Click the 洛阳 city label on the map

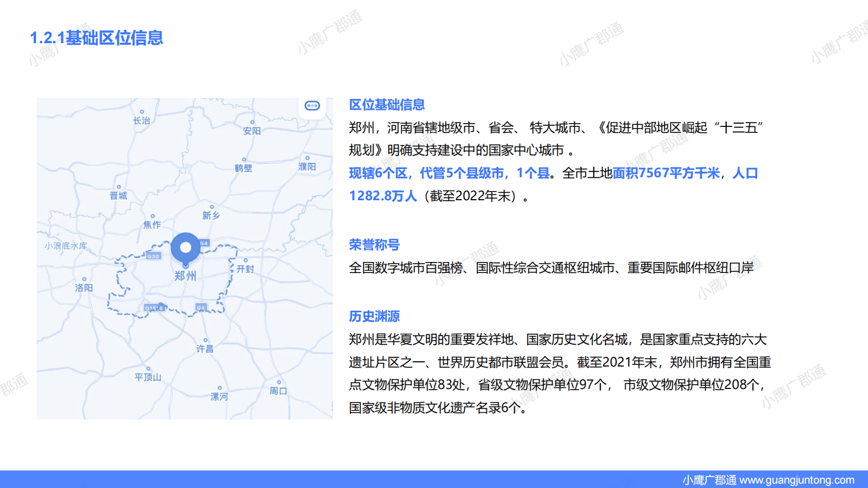84,287
